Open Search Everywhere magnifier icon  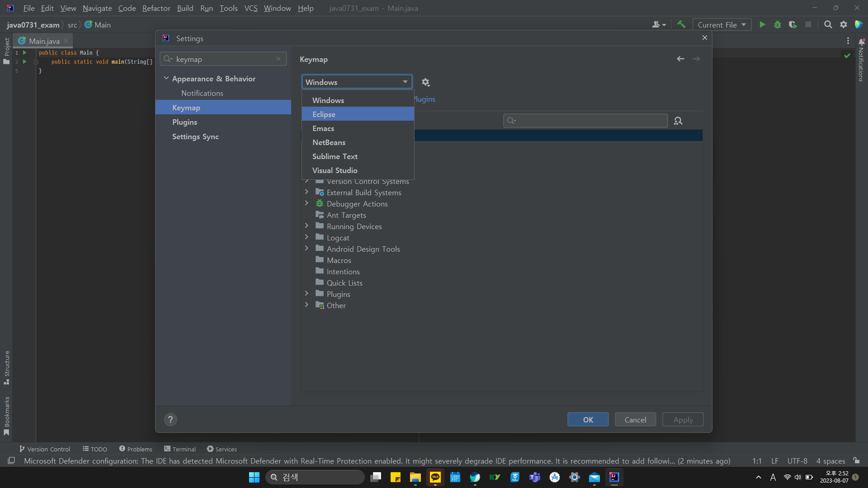click(x=828, y=25)
